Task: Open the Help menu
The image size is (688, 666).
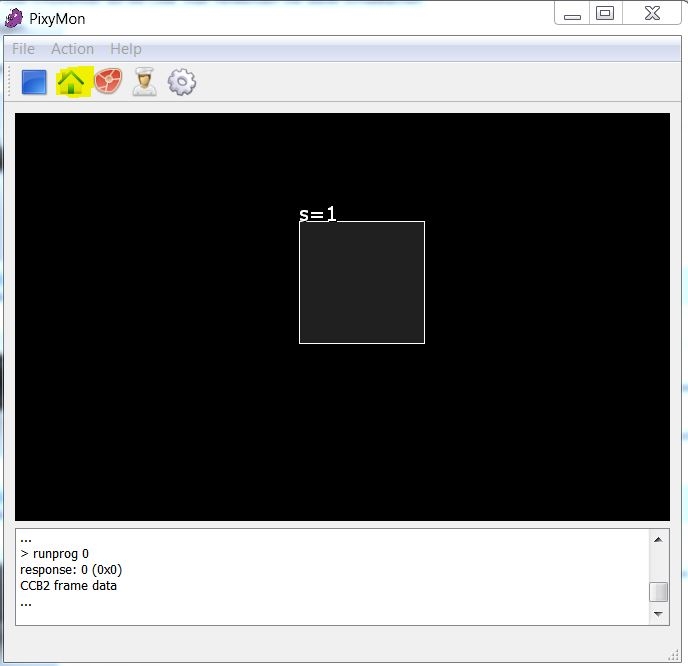Action: tap(126, 49)
